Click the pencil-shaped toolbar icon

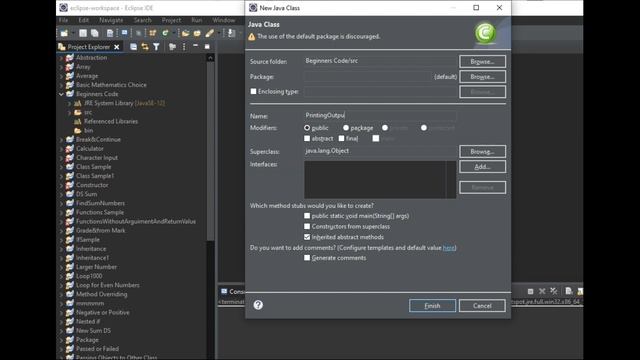coord(209,33)
